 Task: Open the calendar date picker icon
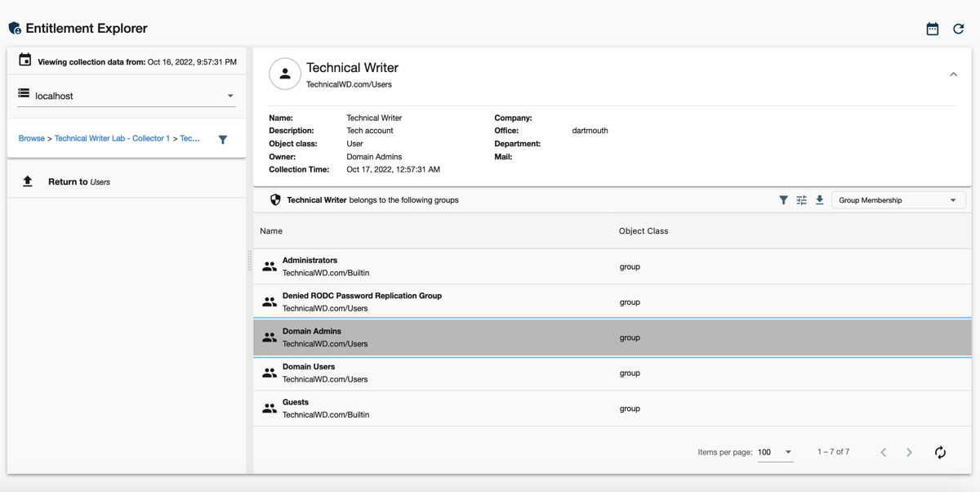click(932, 29)
